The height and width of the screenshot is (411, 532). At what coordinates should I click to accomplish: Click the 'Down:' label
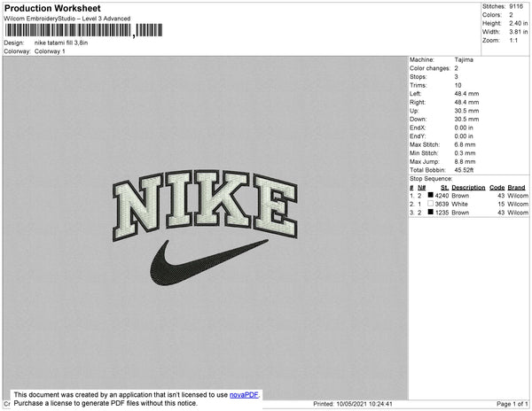(x=418, y=120)
